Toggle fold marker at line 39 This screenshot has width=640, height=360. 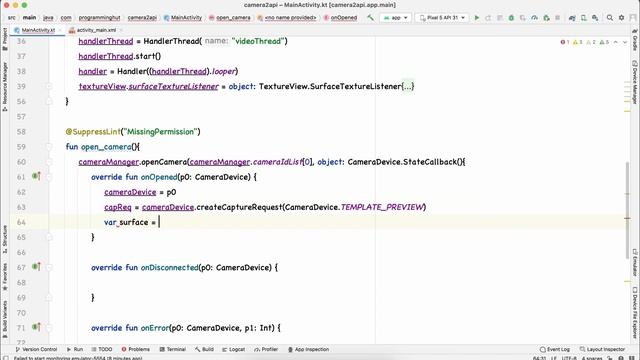[49, 87]
